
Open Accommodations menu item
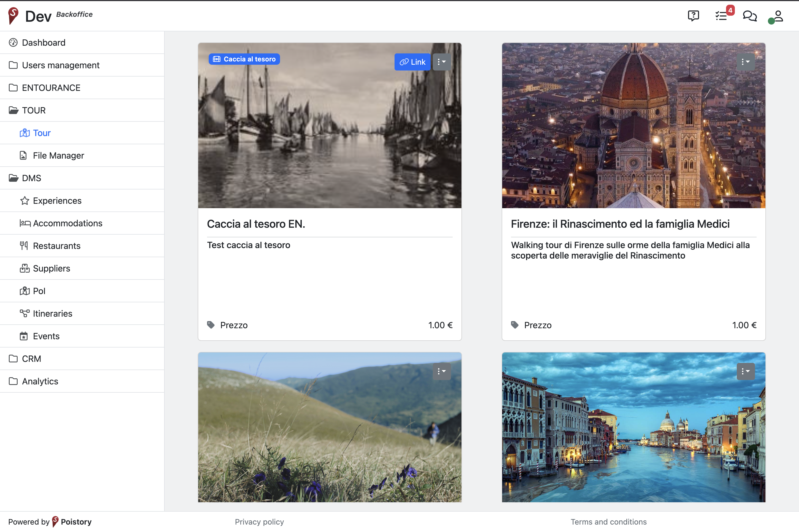[82, 223]
